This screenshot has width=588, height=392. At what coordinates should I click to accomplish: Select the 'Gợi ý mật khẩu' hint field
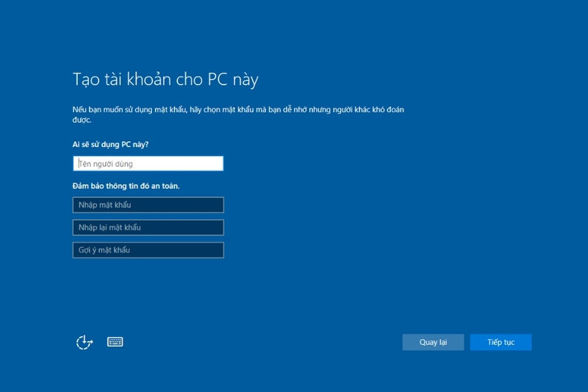click(x=148, y=250)
